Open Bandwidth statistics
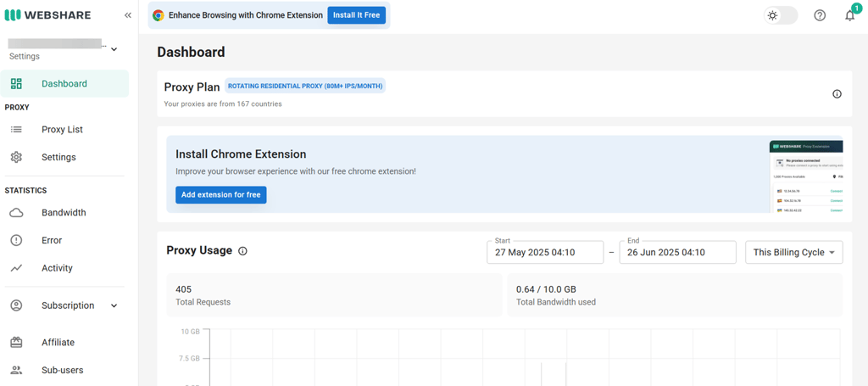The image size is (868, 386). [x=64, y=213]
